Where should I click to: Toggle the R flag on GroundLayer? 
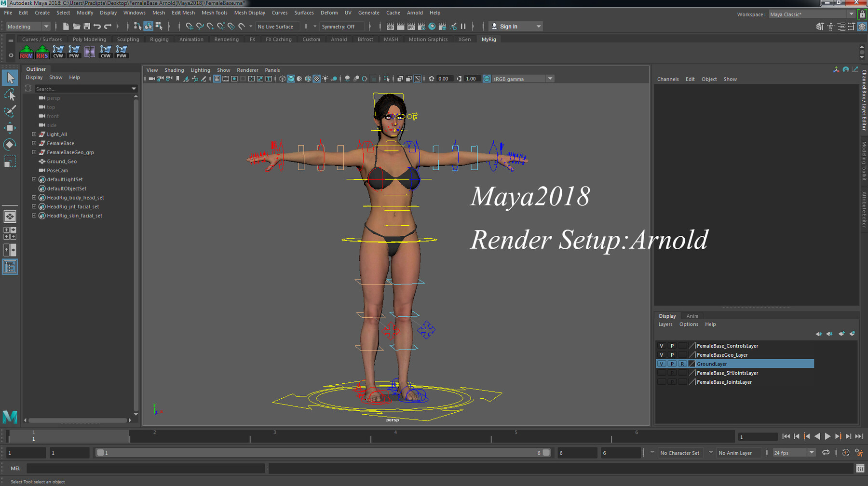point(682,364)
